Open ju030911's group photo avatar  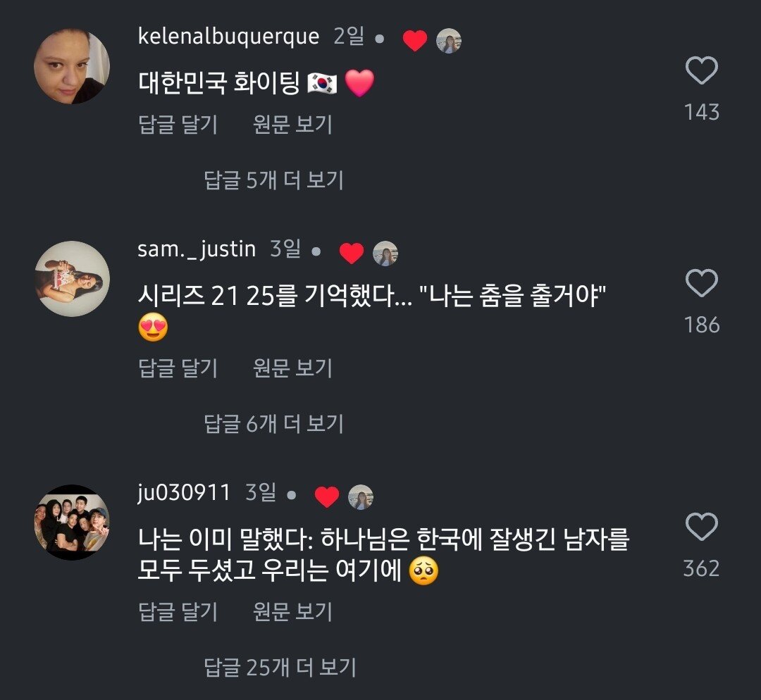pos(72,523)
